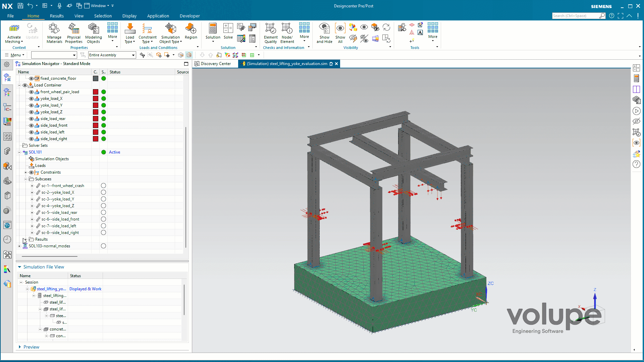Image resolution: width=644 pixels, height=362 pixels.
Task: Click the Save icon in title bar
Action: [x=20, y=6]
